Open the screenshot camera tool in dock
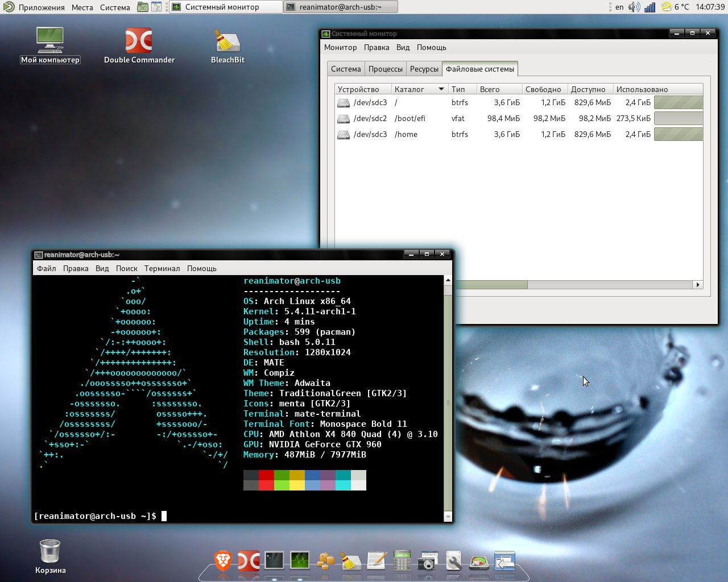 coord(428,561)
